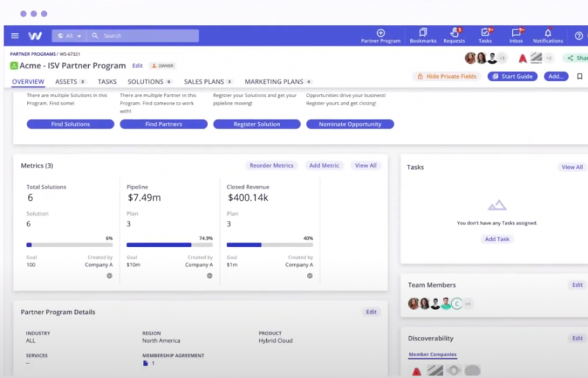Open Requests in the top bar
Screen dimensions: 588x378
(x=454, y=36)
